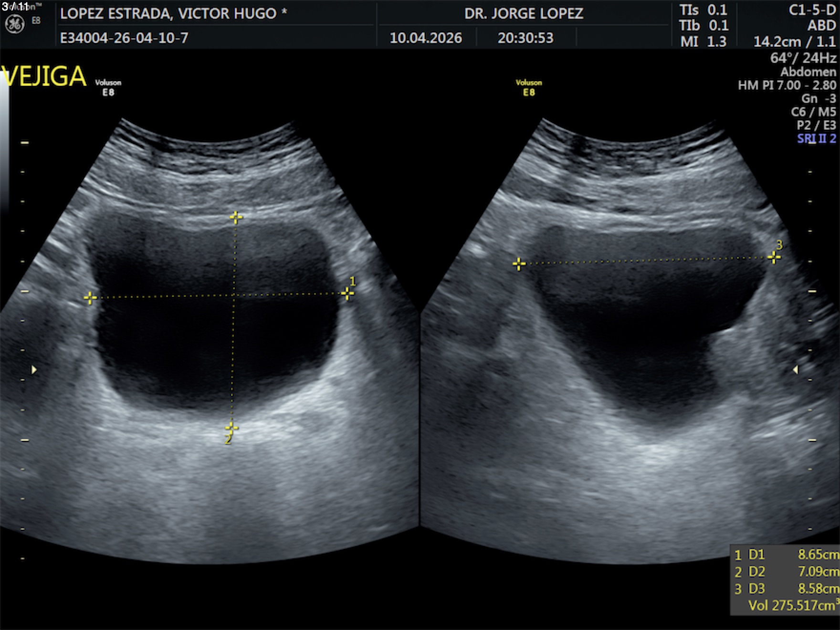Click the D1 8.65cm result row

pos(785,555)
